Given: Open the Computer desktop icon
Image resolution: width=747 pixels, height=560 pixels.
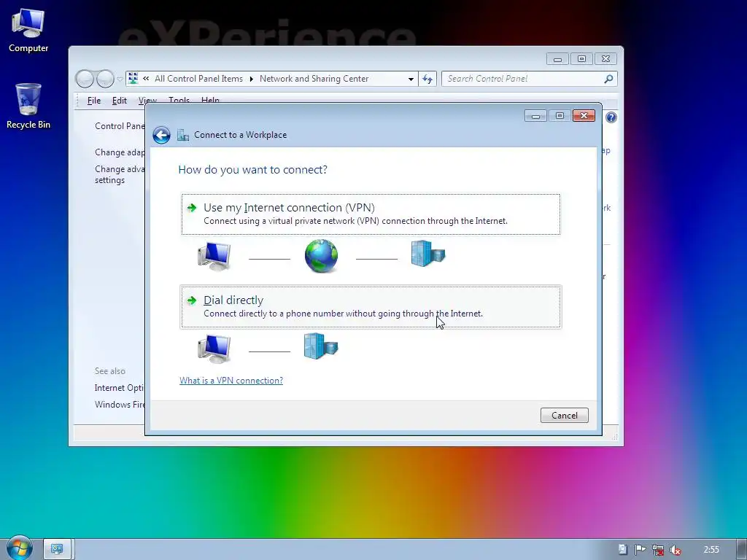Looking at the screenshot, I should pos(28,31).
